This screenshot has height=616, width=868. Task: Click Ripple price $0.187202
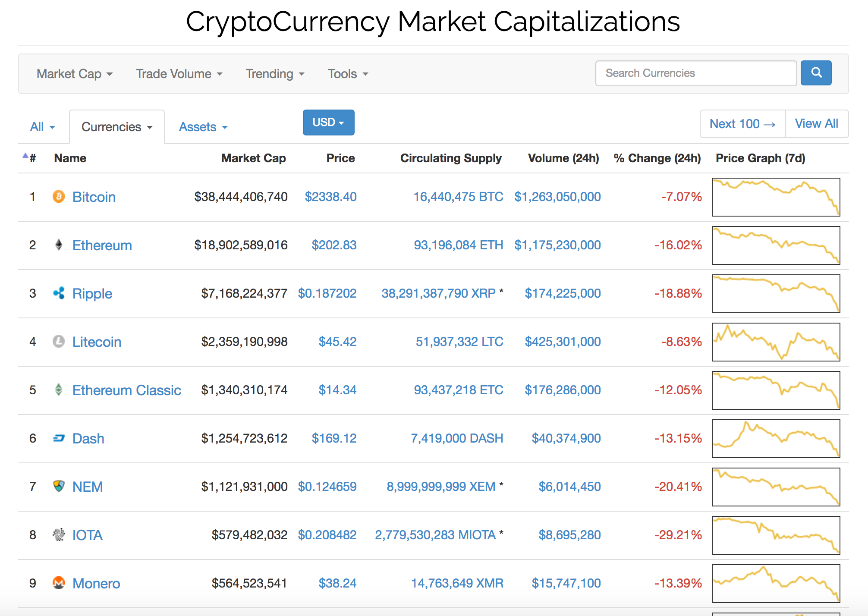pos(327,293)
